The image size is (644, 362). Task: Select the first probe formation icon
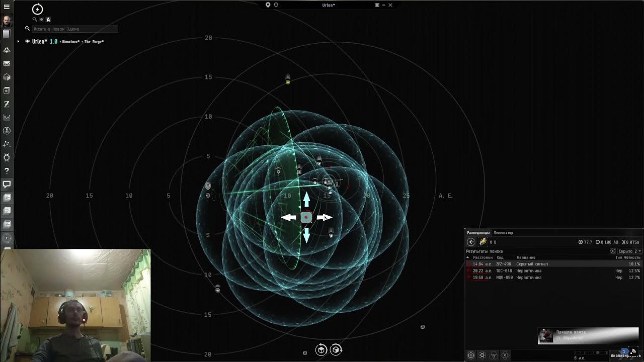471,355
